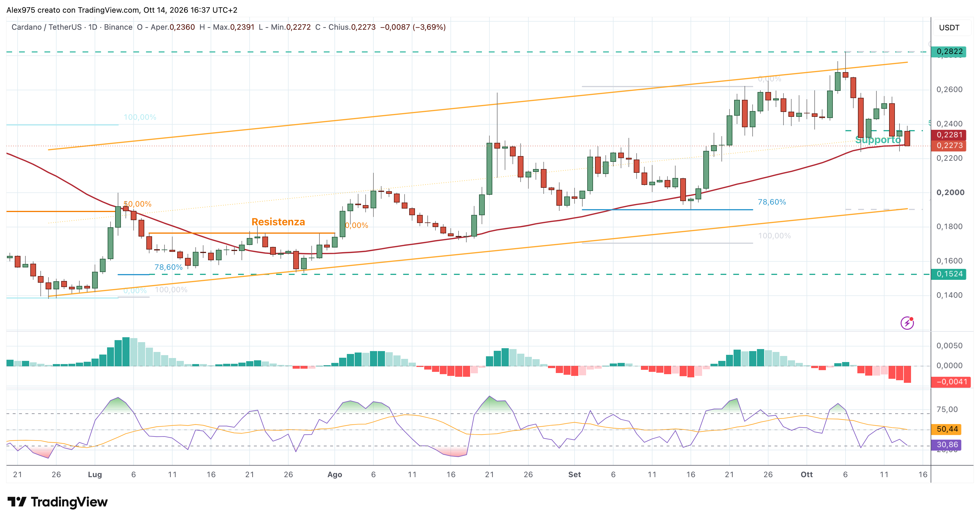Click the light blue 100,00% label top left

140,117
